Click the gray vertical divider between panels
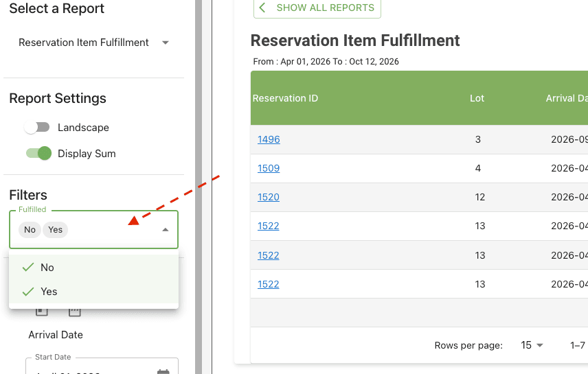588x374 pixels. point(199,187)
